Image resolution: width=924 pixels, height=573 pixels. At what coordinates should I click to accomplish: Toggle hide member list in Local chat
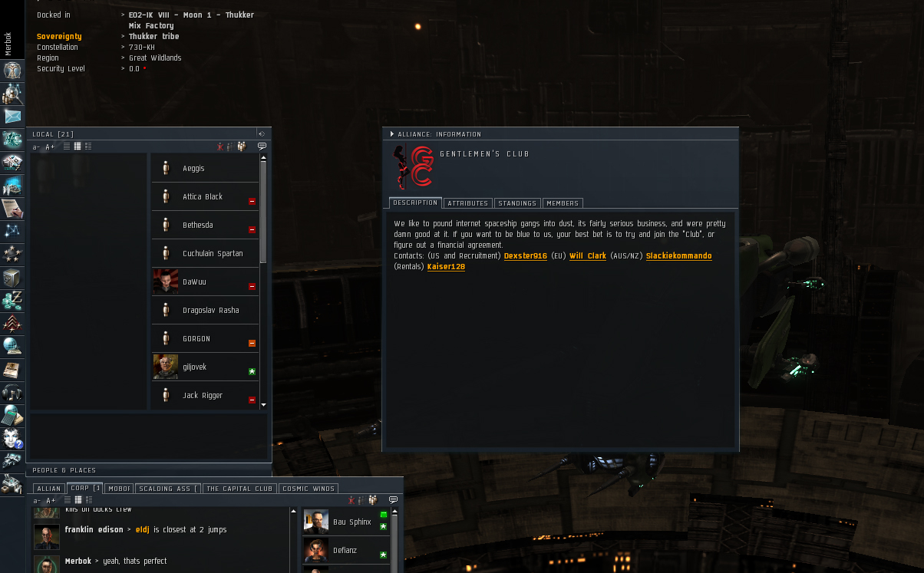point(219,147)
